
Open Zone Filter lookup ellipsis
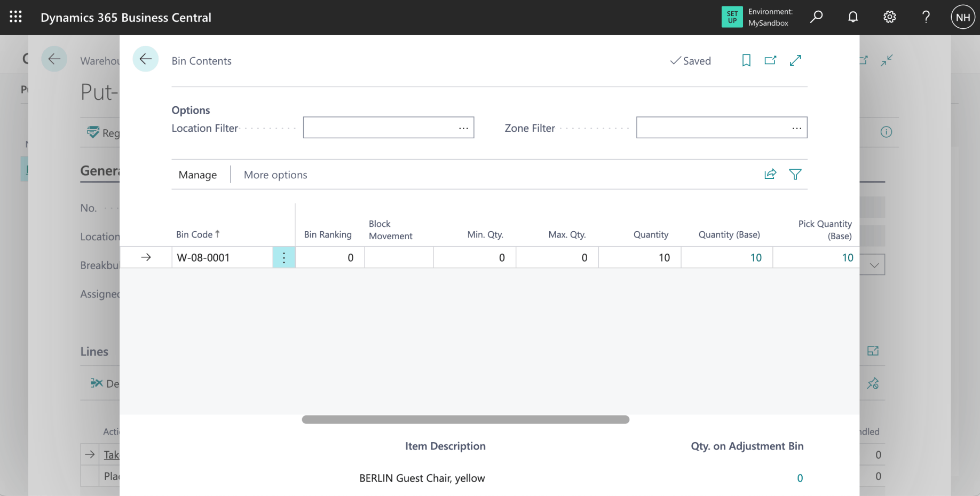coord(796,128)
